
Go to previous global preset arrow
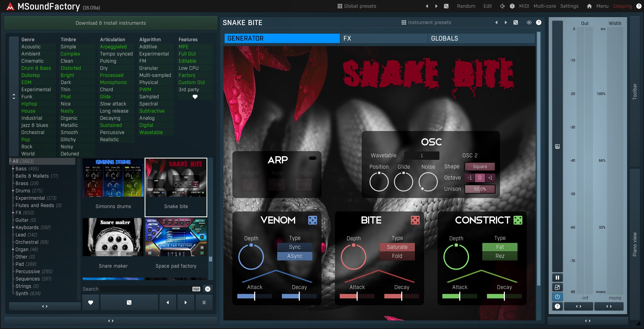click(x=427, y=6)
